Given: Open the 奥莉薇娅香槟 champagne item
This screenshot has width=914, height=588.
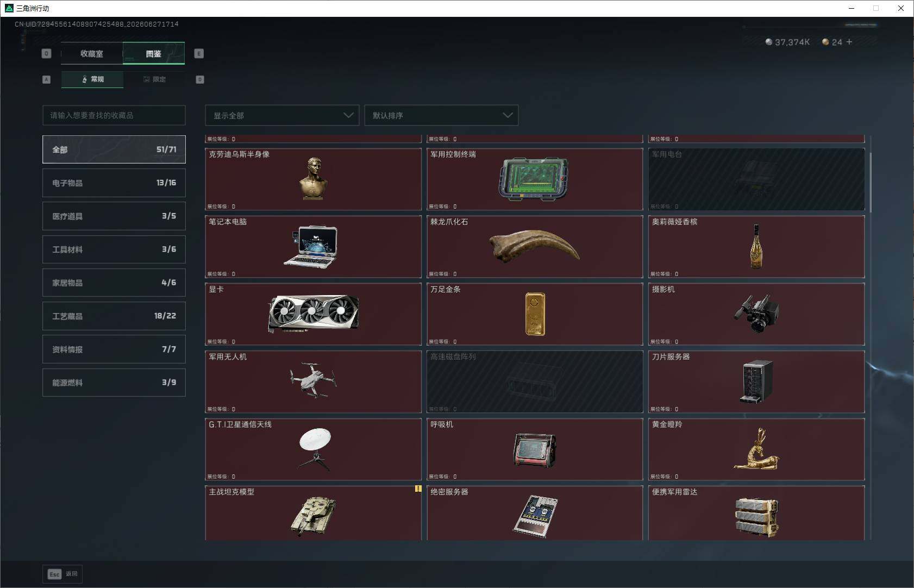Looking at the screenshot, I should click(756, 247).
